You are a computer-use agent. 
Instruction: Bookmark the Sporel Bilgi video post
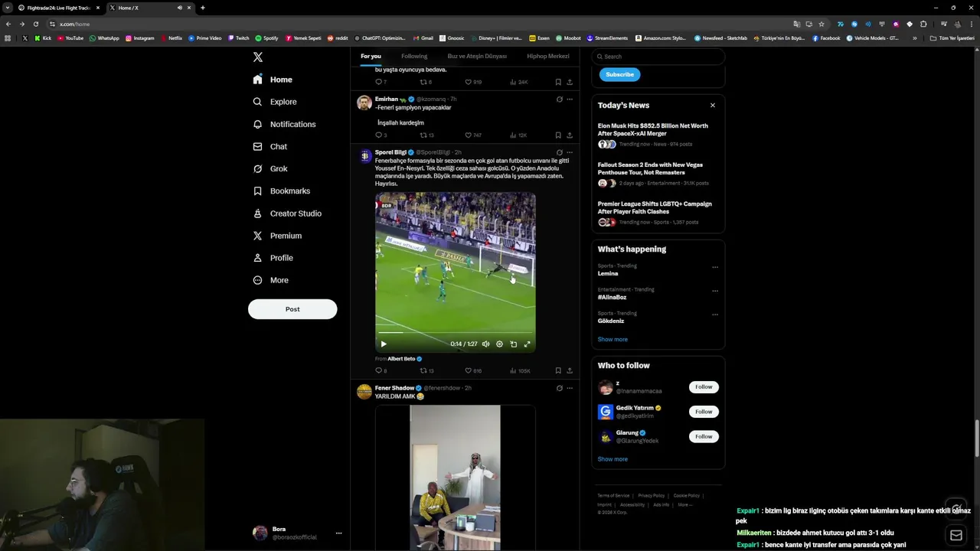point(558,371)
